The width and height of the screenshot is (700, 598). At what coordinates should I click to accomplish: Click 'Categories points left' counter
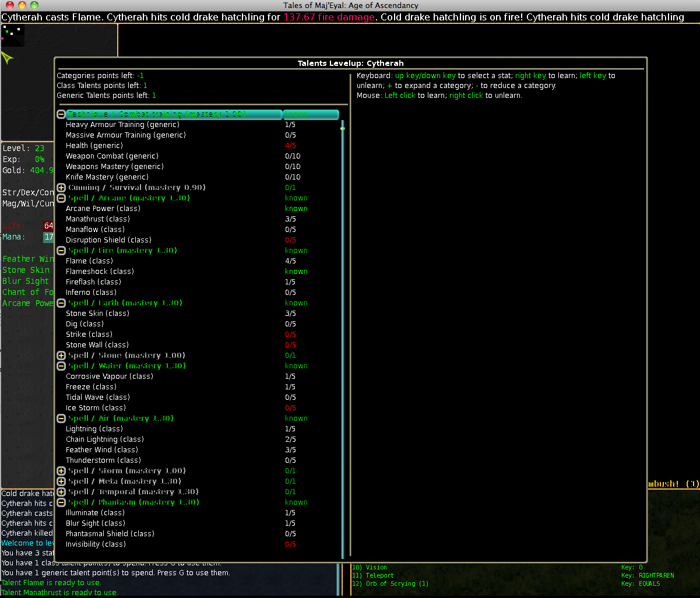pos(100,76)
